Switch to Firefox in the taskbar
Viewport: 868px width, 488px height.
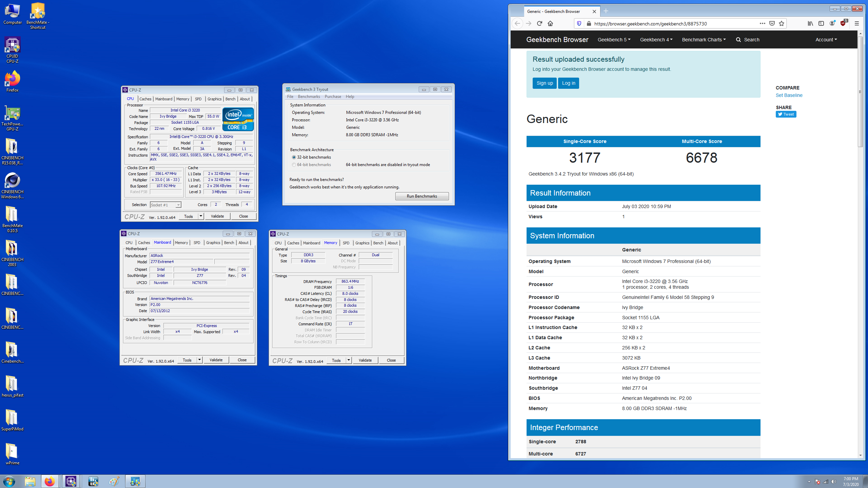pos(50,481)
